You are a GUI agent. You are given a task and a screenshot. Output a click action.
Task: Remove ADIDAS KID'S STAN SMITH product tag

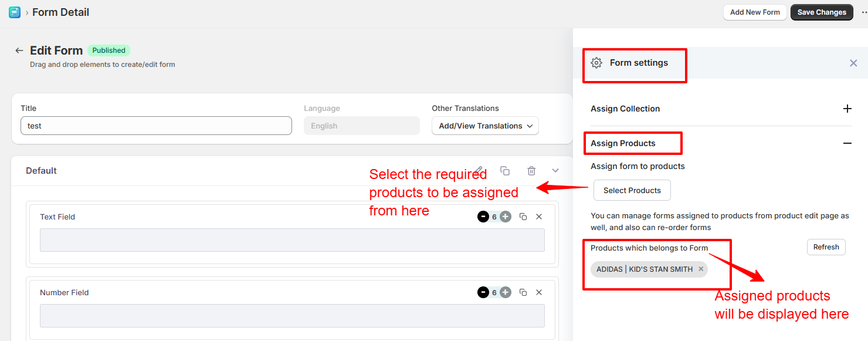700,269
